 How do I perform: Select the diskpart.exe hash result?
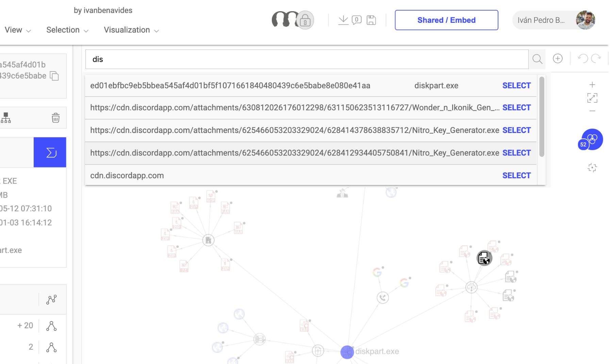click(x=516, y=86)
